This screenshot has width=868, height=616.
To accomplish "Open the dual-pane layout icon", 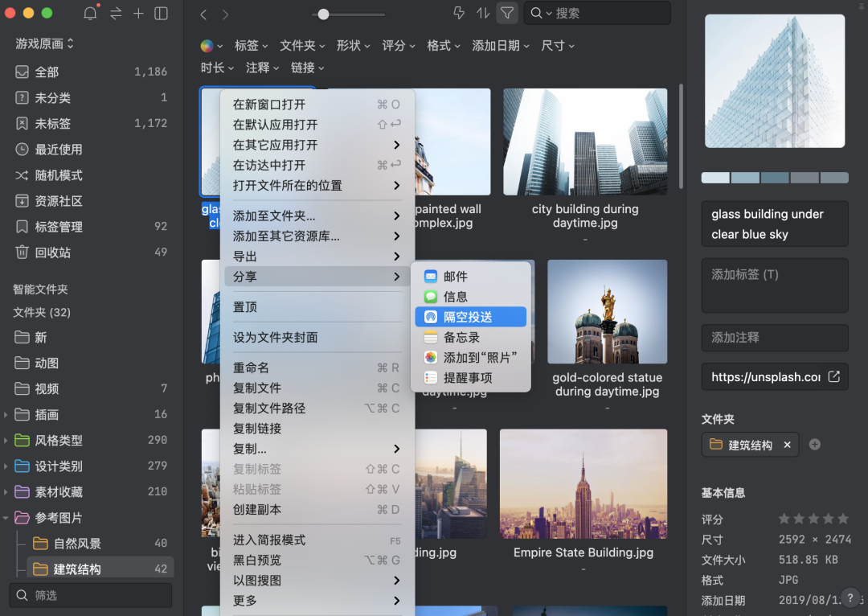I will [x=161, y=13].
